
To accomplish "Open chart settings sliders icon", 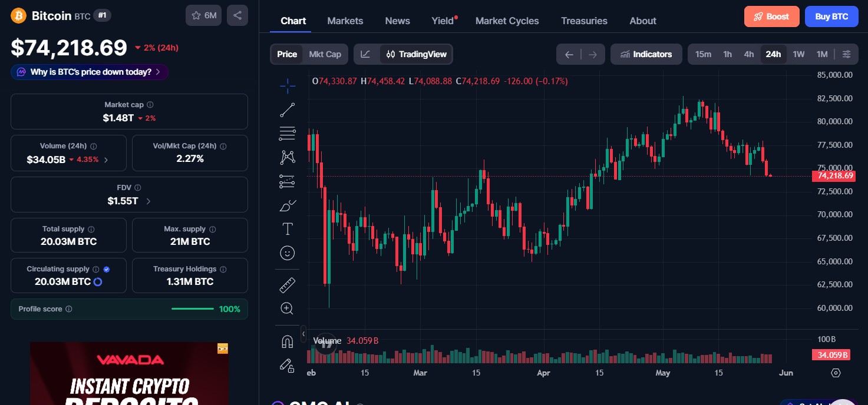I will click(846, 54).
